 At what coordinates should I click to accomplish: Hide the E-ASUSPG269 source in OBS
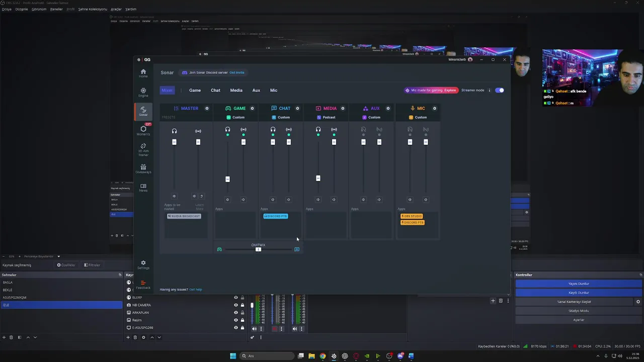pos(235,328)
